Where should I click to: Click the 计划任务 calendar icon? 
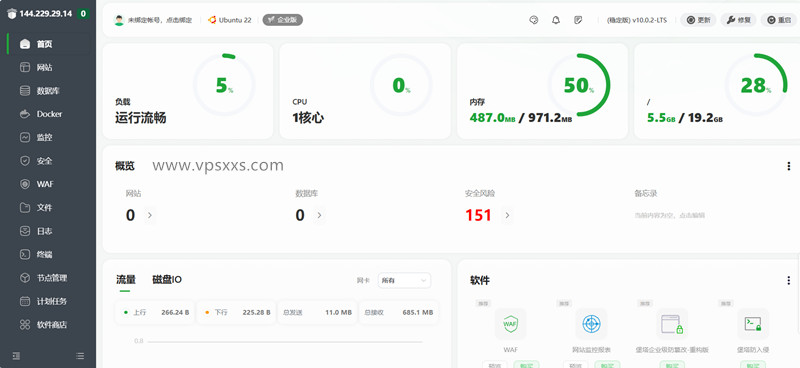(x=24, y=301)
